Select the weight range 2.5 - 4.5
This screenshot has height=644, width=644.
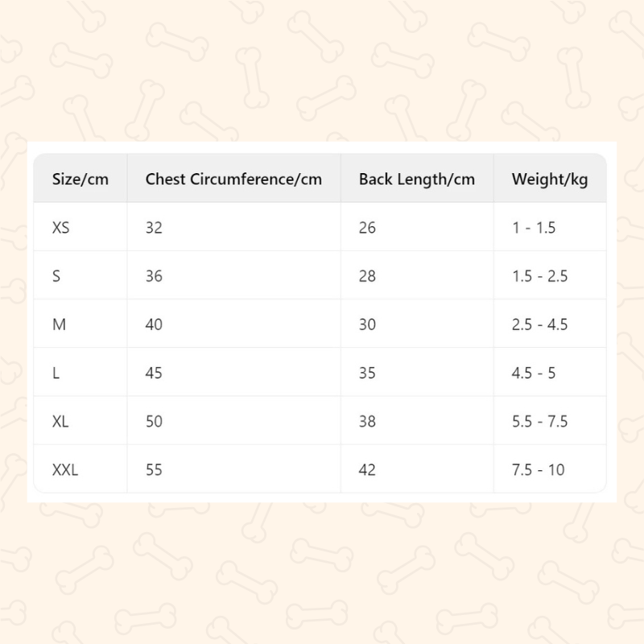[x=540, y=324]
